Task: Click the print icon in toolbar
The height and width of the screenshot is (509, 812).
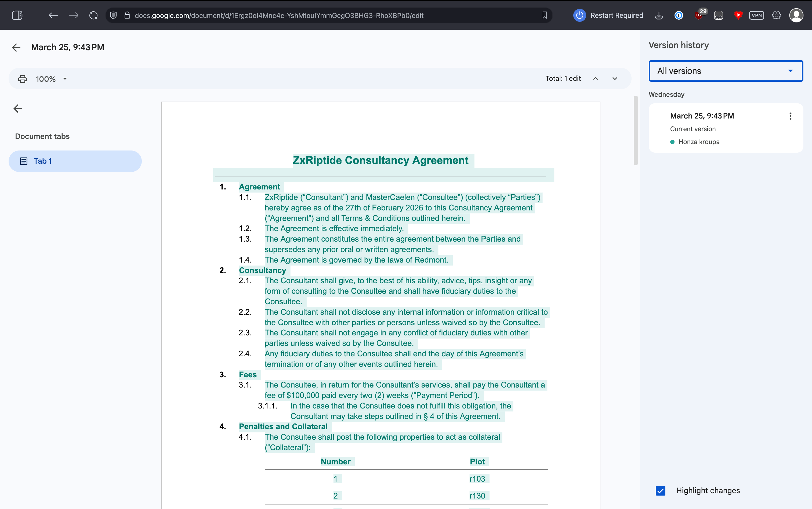Action: (23, 79)
